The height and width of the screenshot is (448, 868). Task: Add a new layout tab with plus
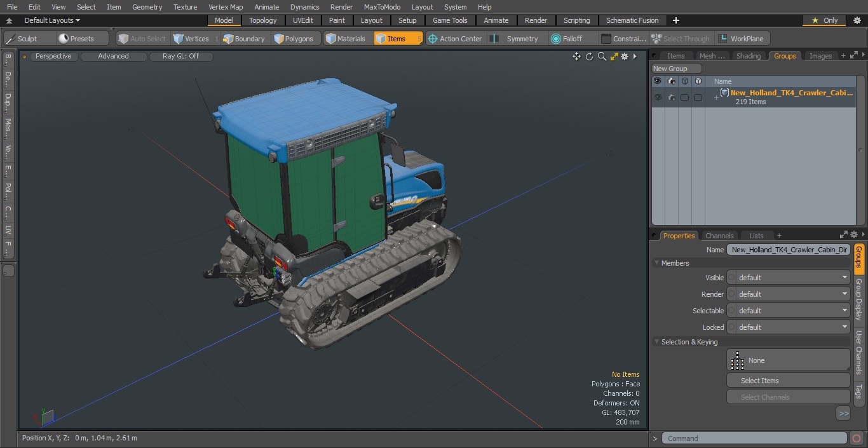tap(675, 20)
